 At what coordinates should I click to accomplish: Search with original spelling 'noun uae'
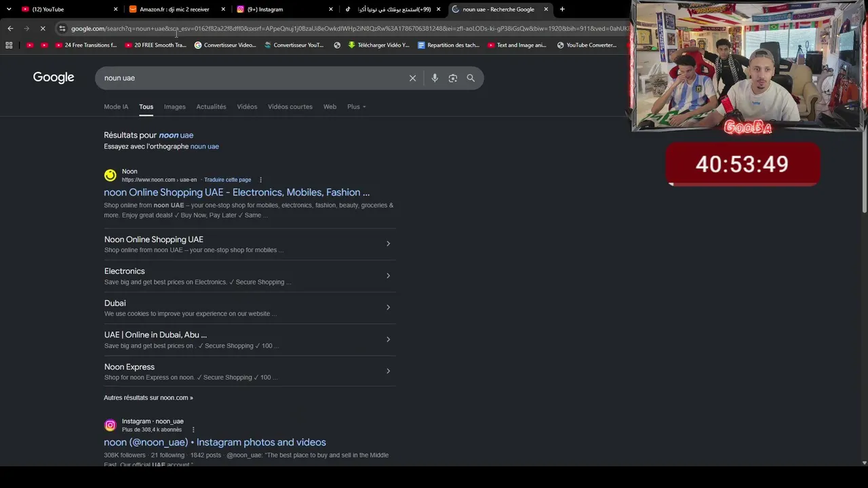coord(204,146)
